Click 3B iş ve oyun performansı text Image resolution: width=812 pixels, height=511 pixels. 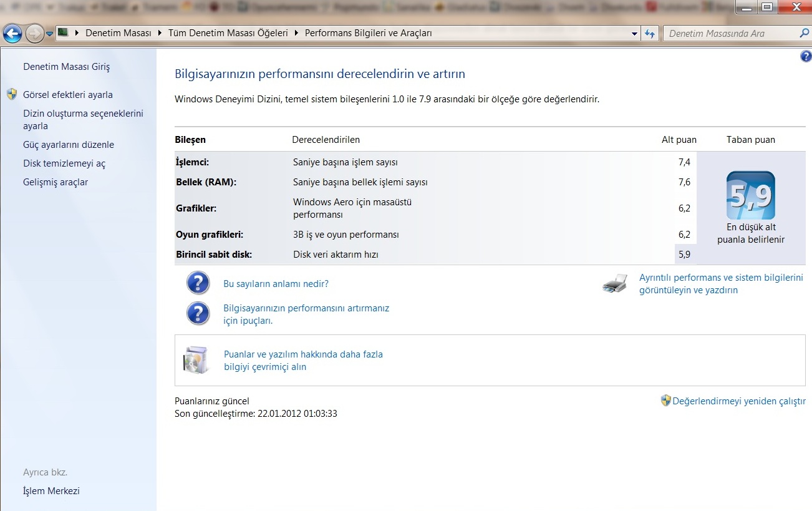[346, 235]
